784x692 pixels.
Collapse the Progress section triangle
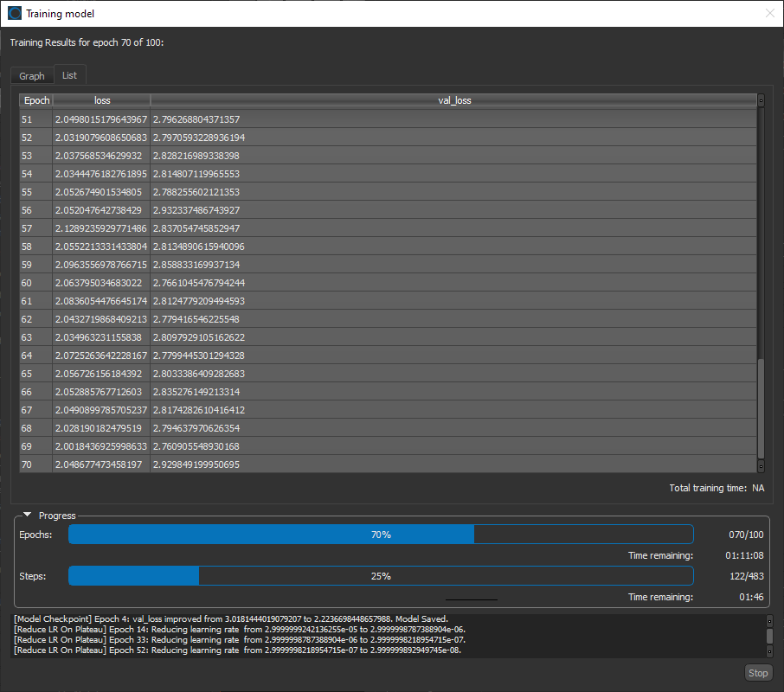coord(28,516)
